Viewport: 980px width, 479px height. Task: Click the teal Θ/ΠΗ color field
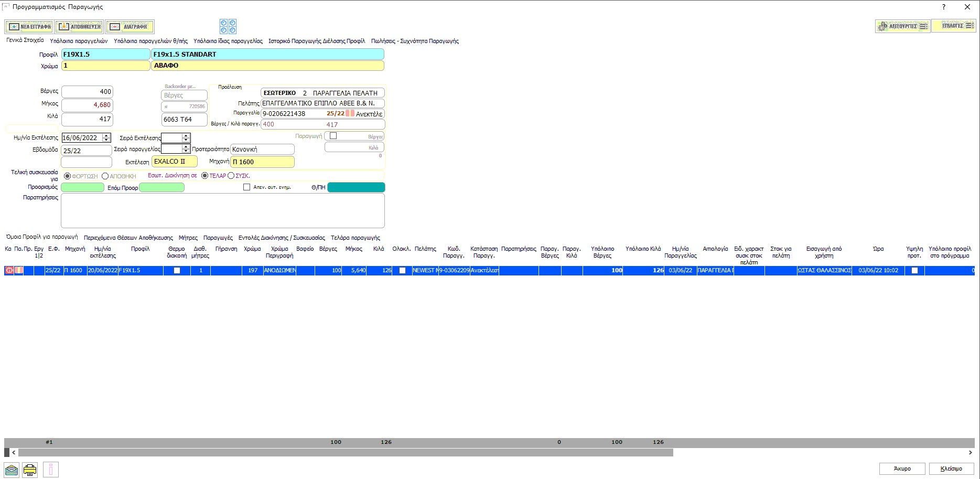356,187
